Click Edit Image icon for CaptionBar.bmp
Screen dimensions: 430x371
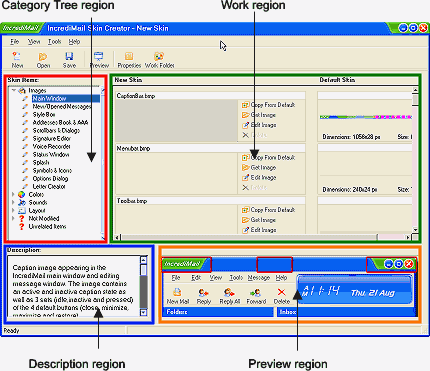(245, 125)
